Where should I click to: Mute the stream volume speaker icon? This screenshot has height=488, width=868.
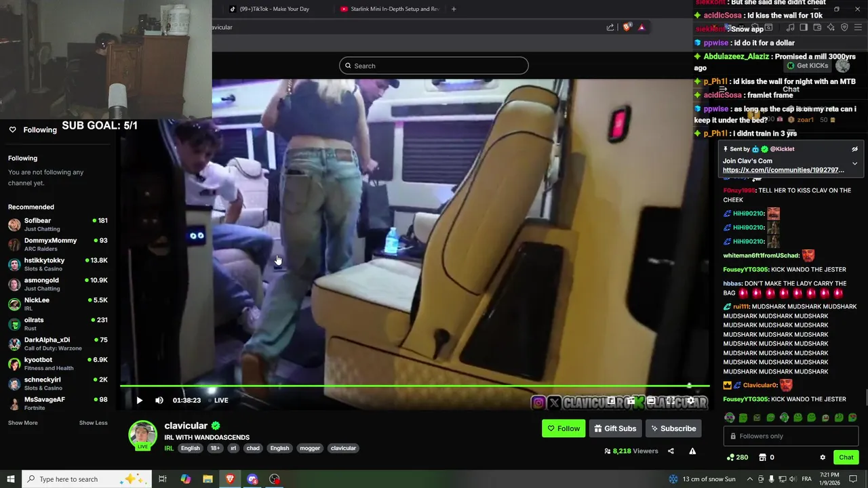pyautogui.click(x=159, y=400)
